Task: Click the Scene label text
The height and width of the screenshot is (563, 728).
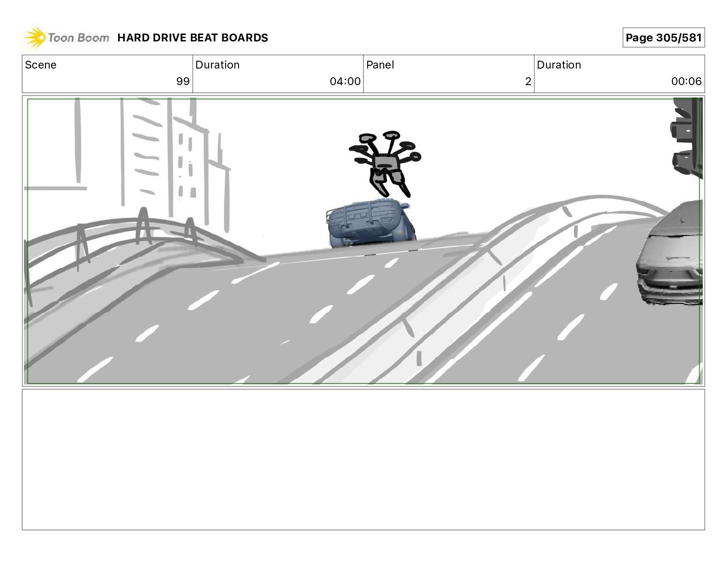Action: pyautogui.click(x=40, y=65)
